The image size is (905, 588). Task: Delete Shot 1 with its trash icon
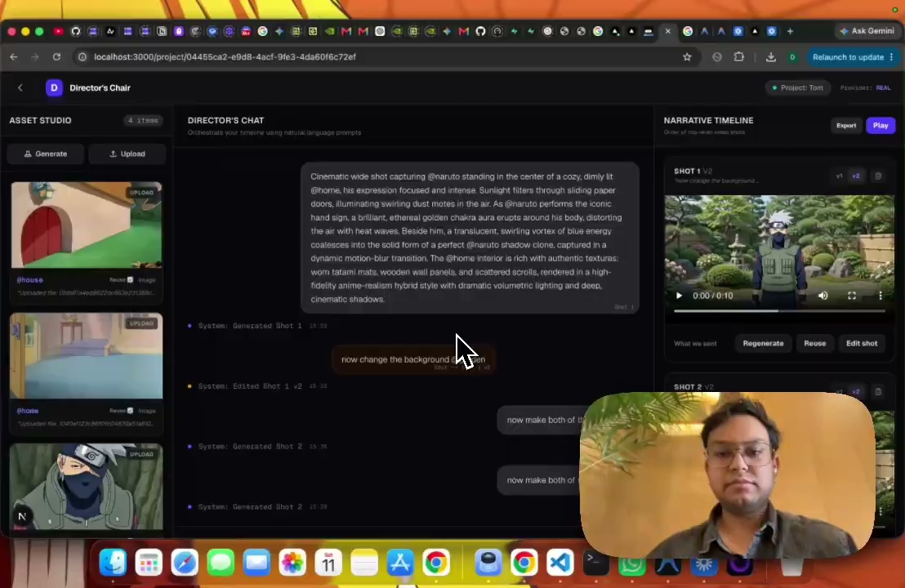click(878, 176)
